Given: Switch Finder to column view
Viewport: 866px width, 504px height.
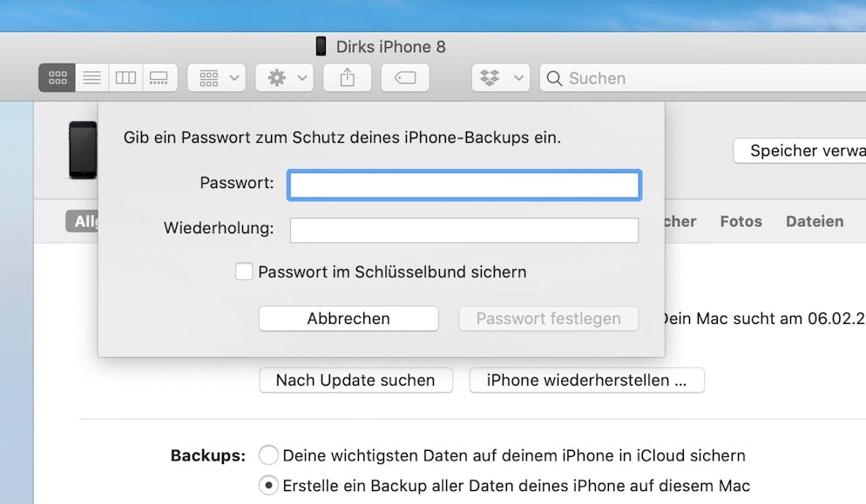Looking at the screenshot, I should (x=126, y=77).
